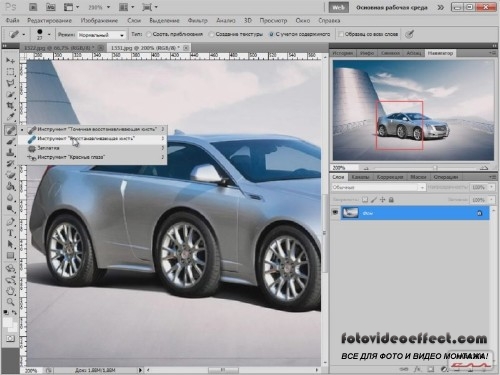Select the Polygonal Lasso tool
The image size is (500, 375).
(10, 83)
